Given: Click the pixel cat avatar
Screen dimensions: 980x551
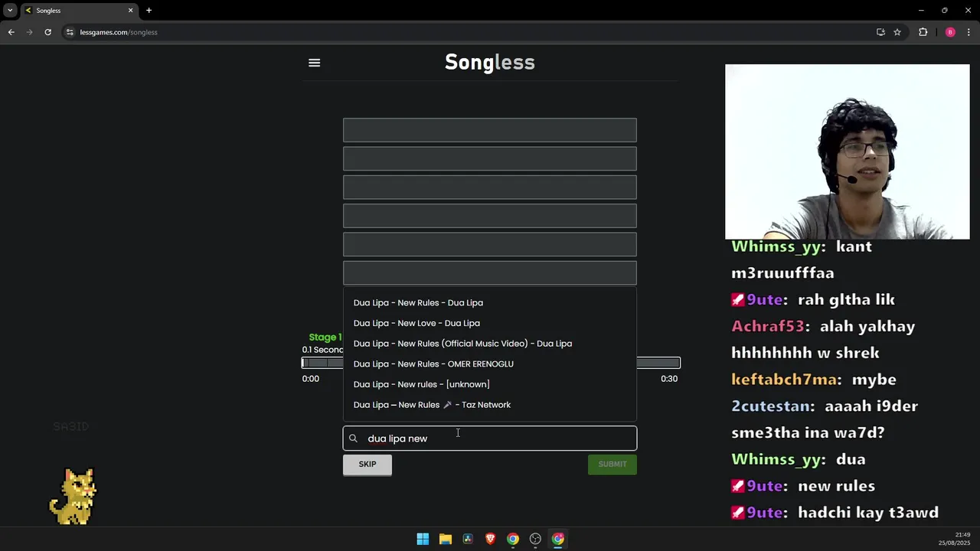Looking at the screenshot, I should click(x=74, y=496).
